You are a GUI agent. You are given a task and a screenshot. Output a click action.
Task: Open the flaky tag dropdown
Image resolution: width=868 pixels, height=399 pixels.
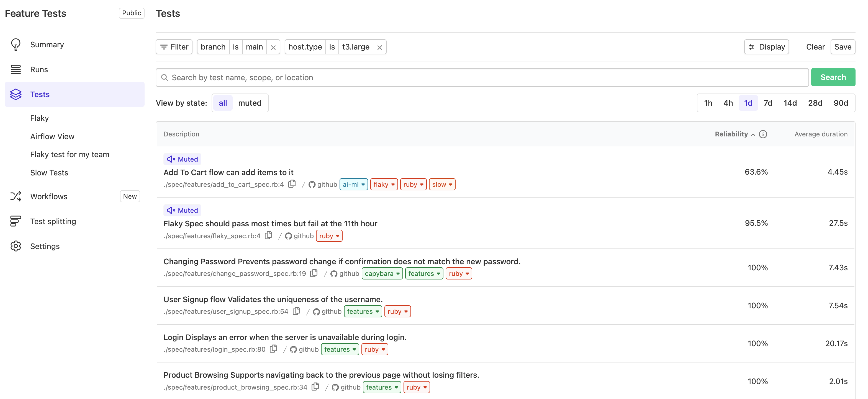point(384,184)
